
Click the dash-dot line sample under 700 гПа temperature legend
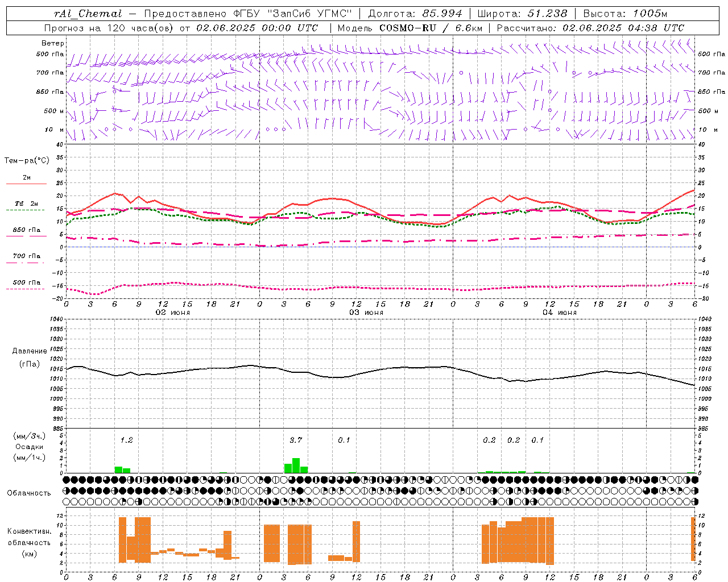[26, 263]
